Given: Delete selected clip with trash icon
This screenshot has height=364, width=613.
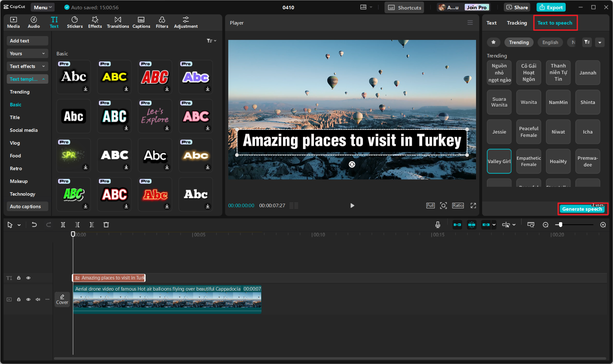Looking at the screenshot, I should (106, 225).
